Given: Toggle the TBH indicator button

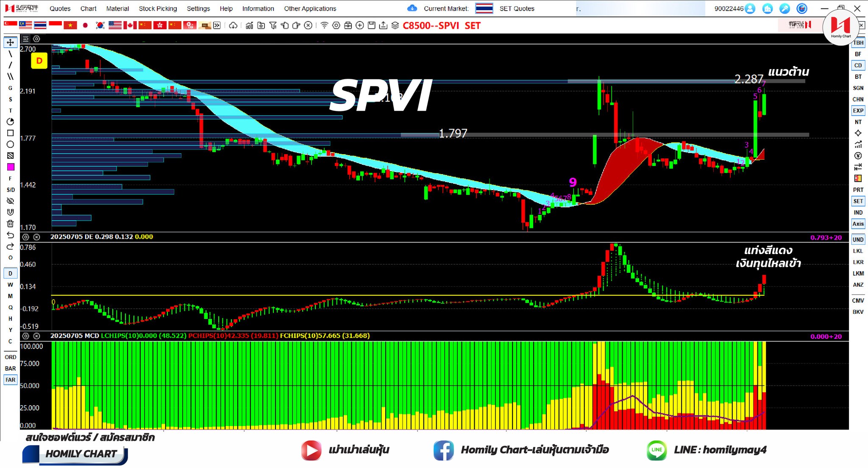Looking at the screenshot, I should (858, 43).
